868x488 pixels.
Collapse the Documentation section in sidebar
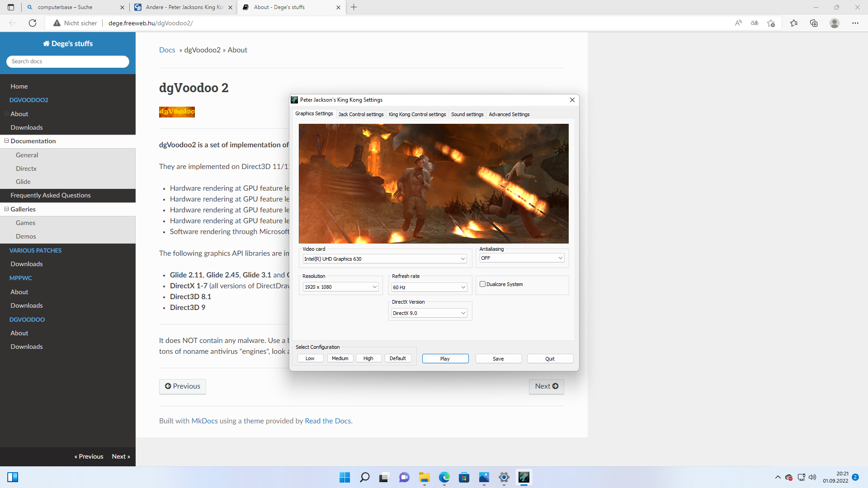point(6,141)
